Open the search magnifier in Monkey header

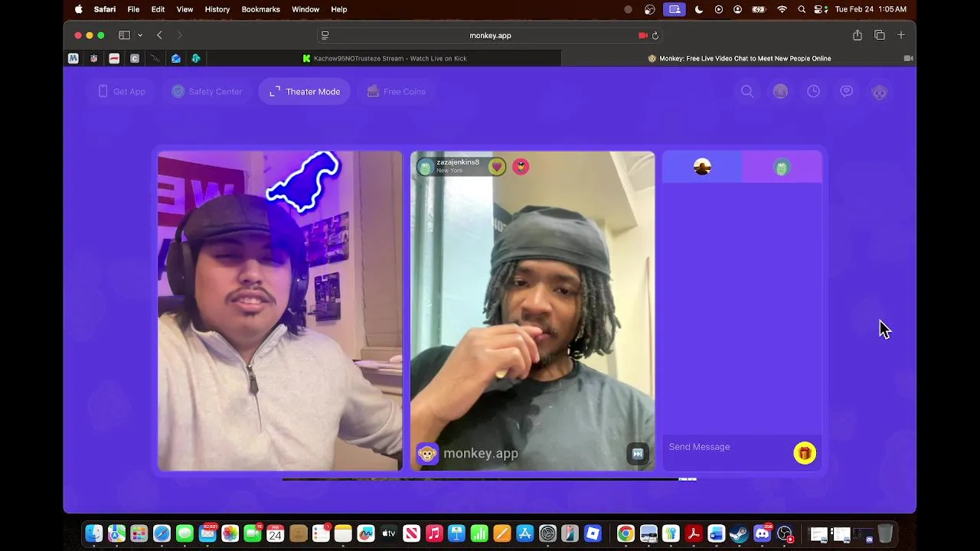(747, 91)
